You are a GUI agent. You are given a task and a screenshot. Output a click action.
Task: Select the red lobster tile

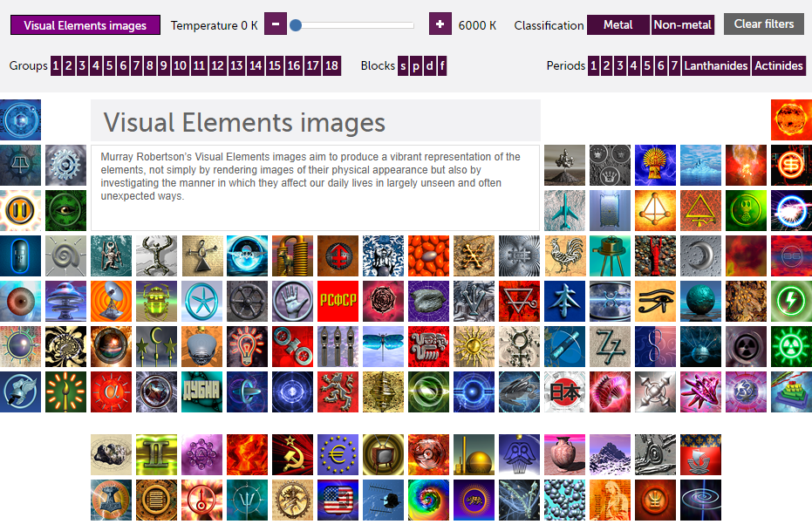(x=655, y=255)
